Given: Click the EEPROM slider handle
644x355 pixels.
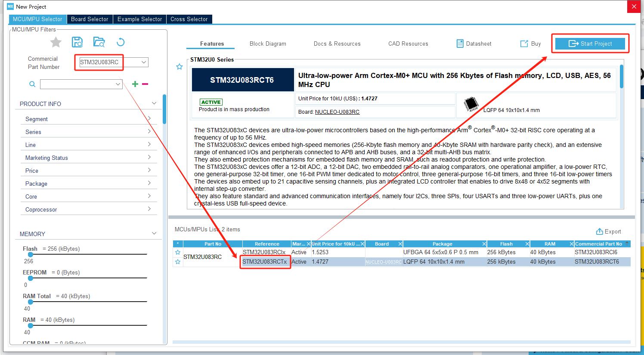Looking at the screenshot, I should pos(31,278).
